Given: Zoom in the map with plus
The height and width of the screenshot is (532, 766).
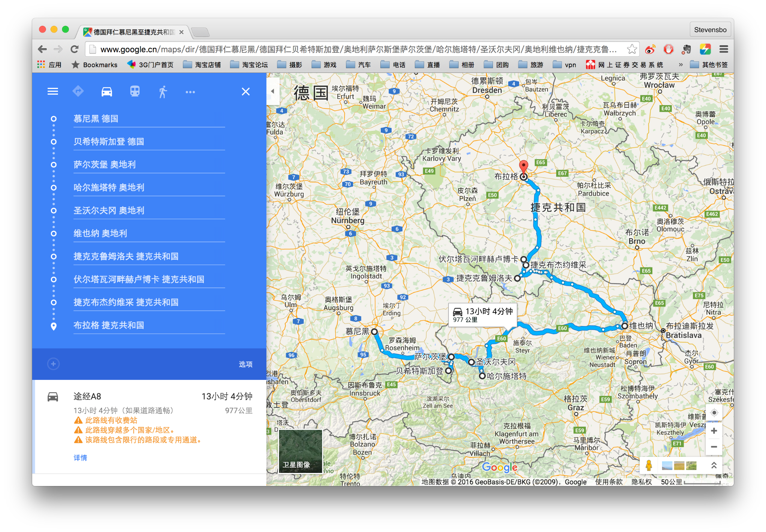Looking at the screenshot, I should (714, 431).
